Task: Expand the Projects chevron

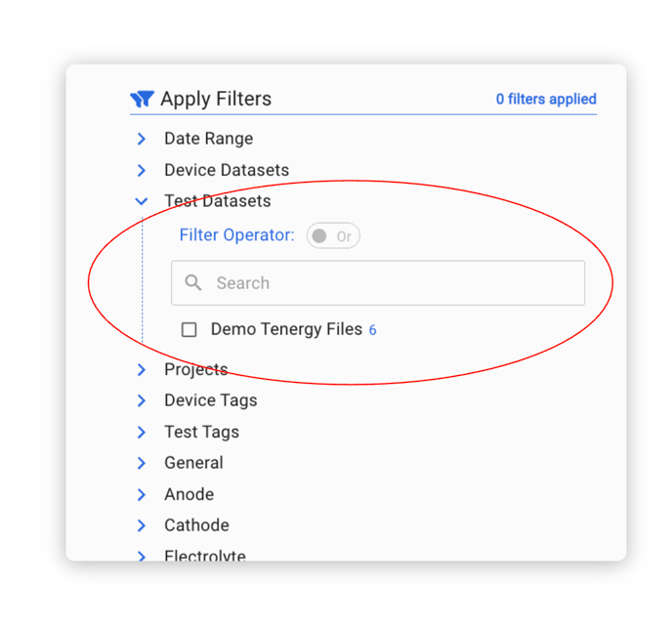Action: [142, 369]
